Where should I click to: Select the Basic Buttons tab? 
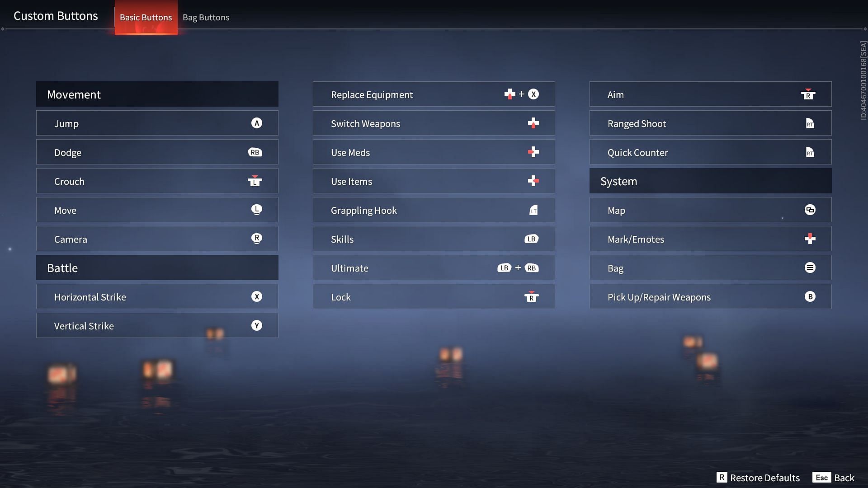pyautogui.click(x=146, y=16)
